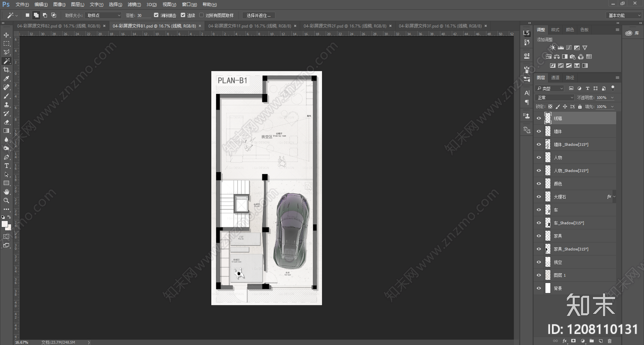Open the layer filter type dropdown
Screen dimensions: 644x345
coord(550,88)
